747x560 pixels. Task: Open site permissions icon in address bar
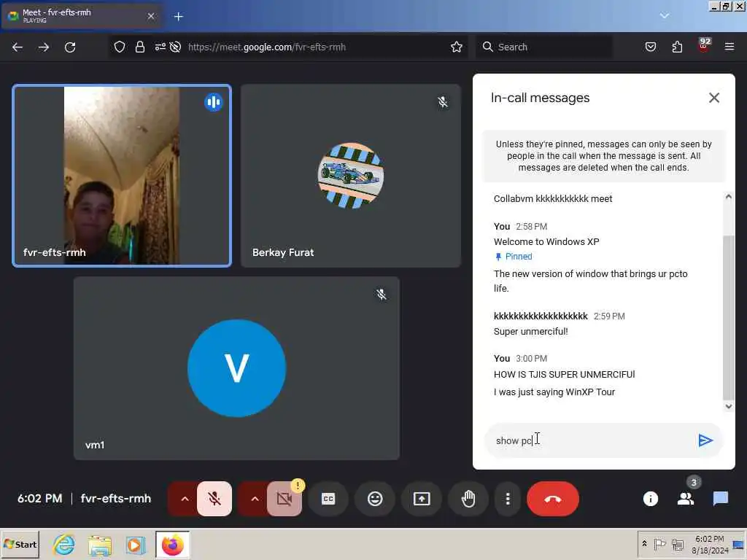coord(160,47)
